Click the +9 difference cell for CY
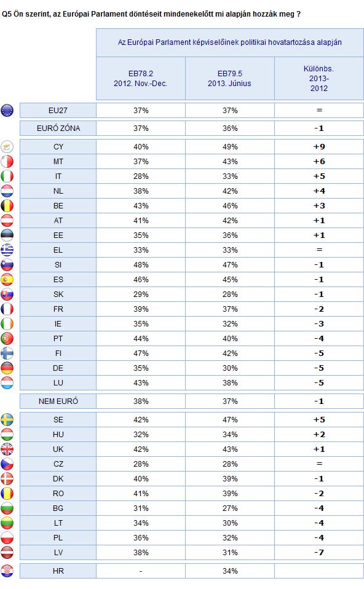This screenshot has height=589, width=364. (319, 147)
